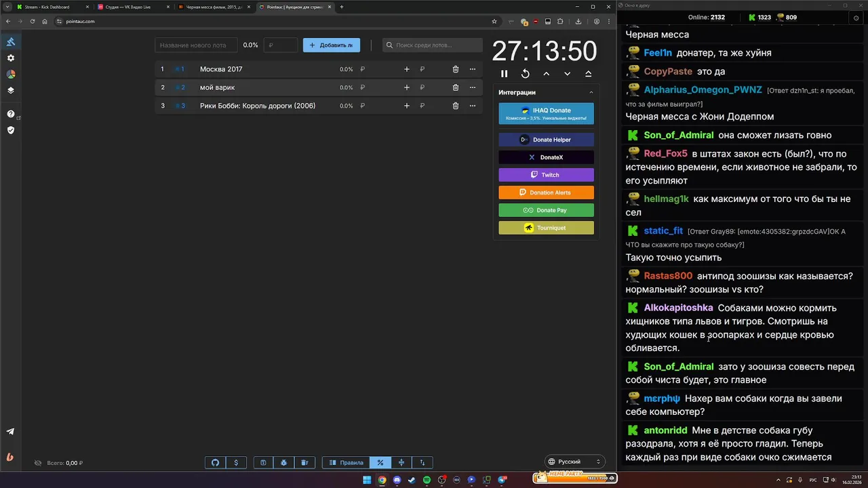868x488 pixels.
Task: Click the bug report icon
Action: pos(283,462)
